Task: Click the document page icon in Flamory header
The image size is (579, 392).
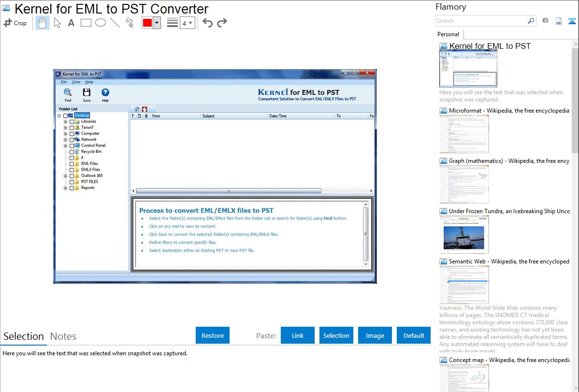Action: click(x=559, y=21)
